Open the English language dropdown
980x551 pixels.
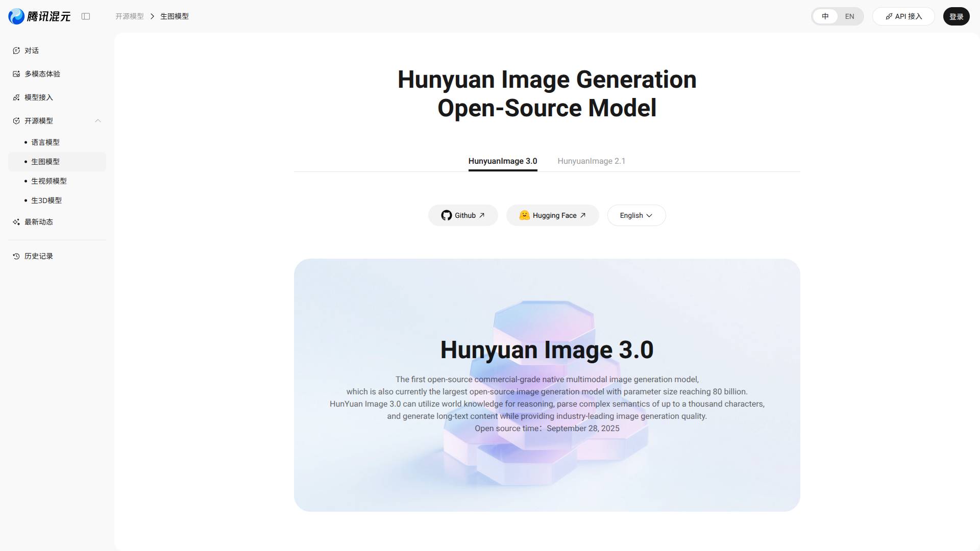[636, 215]
